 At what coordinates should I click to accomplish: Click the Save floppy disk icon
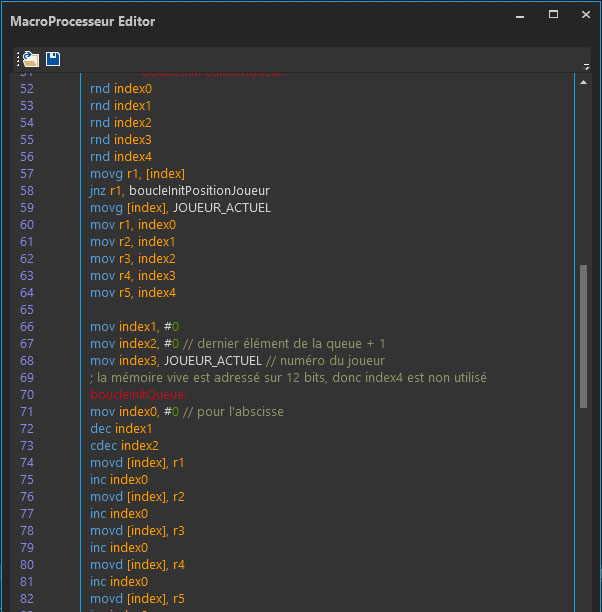[53, 59]
